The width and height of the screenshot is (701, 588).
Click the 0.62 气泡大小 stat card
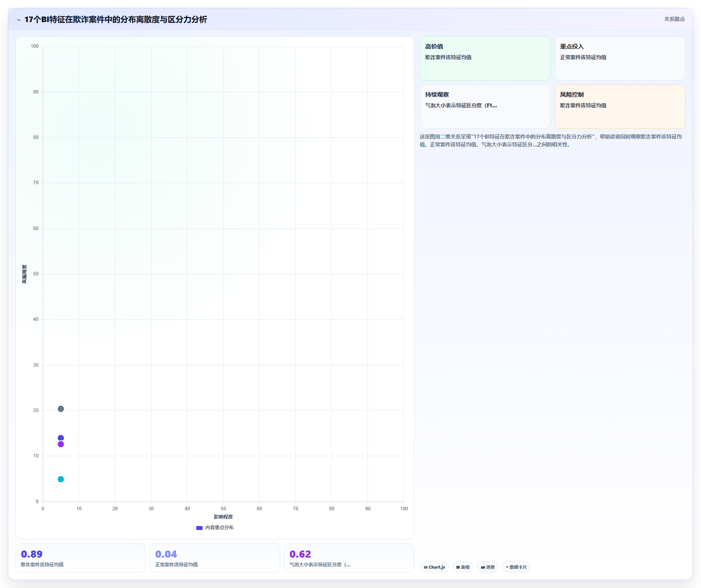(x=349, y=558)
